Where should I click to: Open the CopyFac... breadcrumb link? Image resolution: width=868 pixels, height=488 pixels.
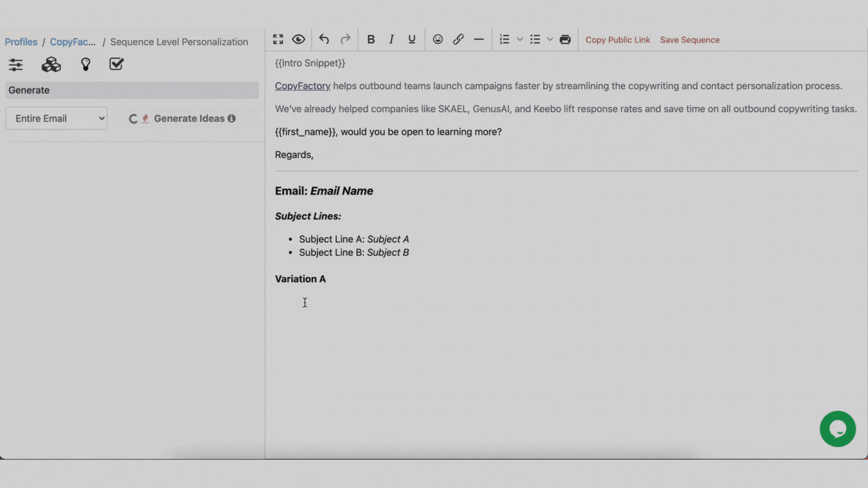pos(73,42)
